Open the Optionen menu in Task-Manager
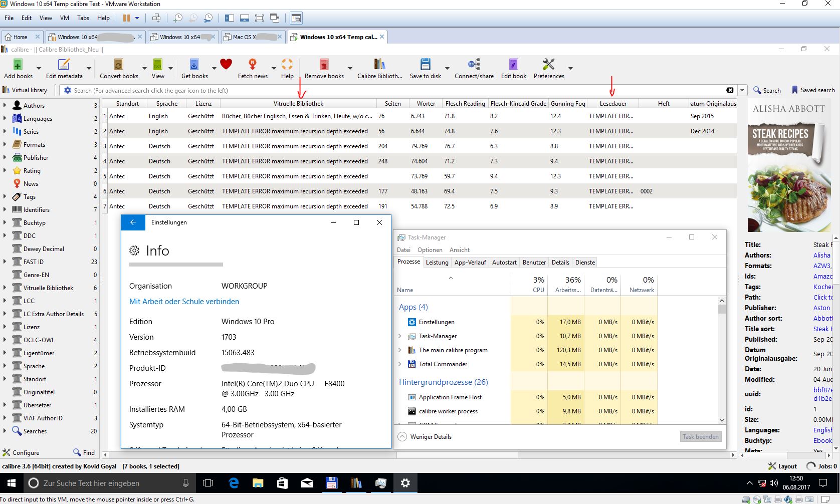The height and width of the screenshot is (504, 840). coord(430,250)
